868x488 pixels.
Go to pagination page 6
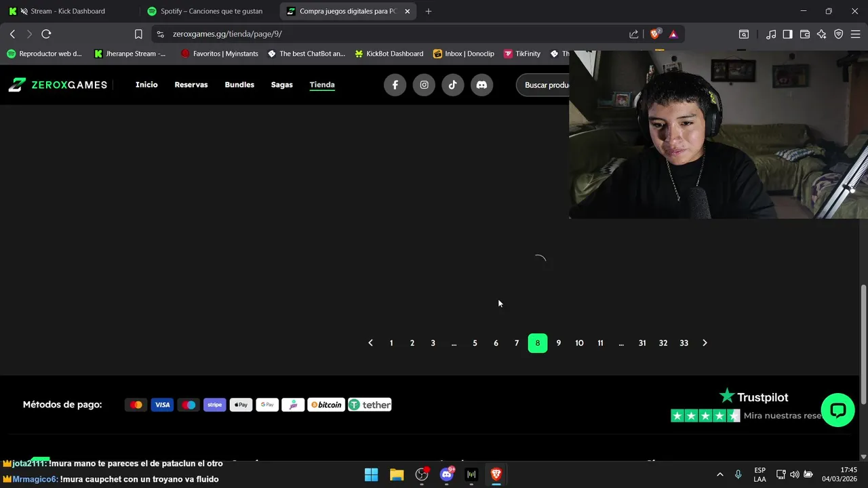496,343
